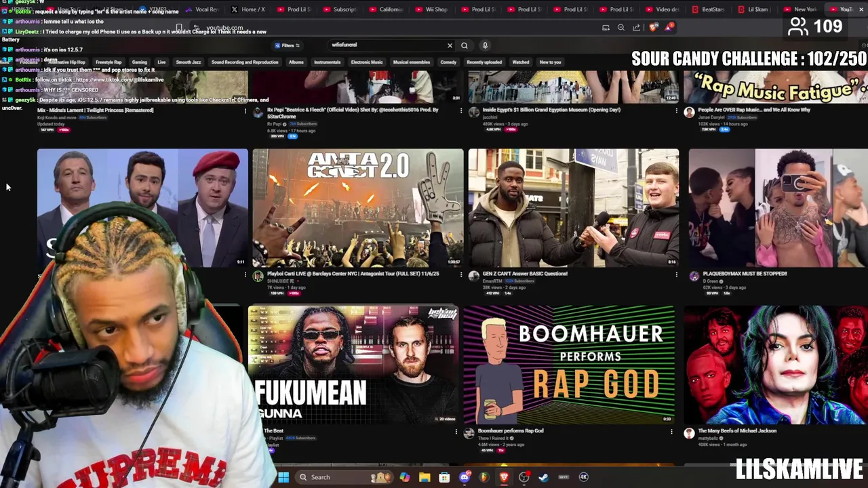The height and width of the screenshot is (488, 868).
Task: Open Copilot from the taskbar
Action: click(405, 477)
